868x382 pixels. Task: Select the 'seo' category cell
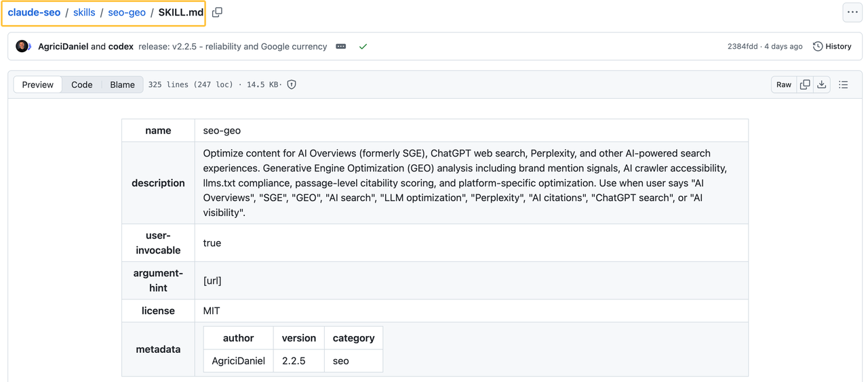[353, 361]
